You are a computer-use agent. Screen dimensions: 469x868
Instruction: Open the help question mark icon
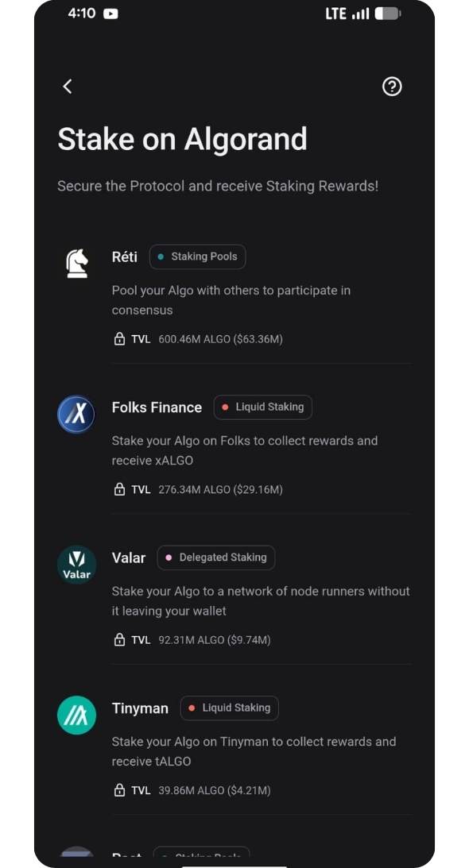(x=392, y=86)
